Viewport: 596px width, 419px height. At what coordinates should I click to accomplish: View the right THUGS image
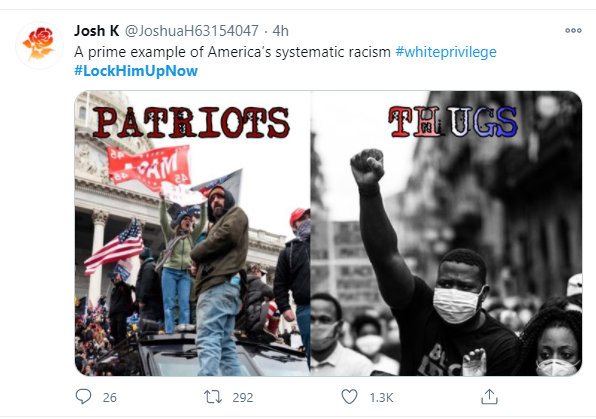[446, 233]
